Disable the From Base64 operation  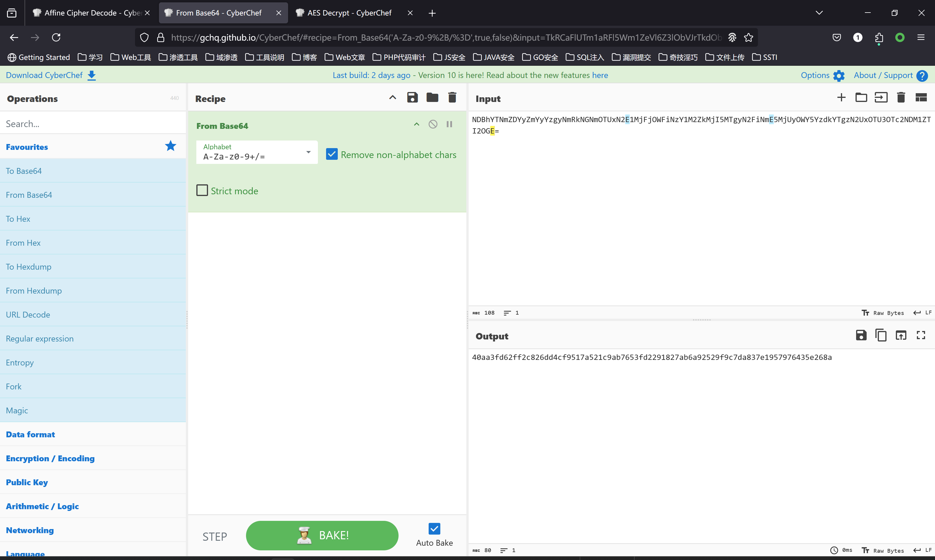433,124
